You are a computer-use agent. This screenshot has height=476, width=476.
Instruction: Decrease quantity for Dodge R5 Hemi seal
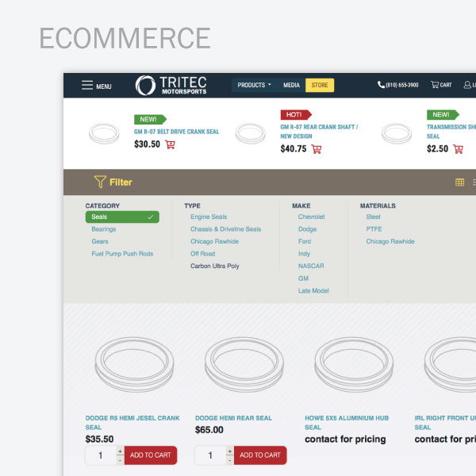click(x=121, y=460)
